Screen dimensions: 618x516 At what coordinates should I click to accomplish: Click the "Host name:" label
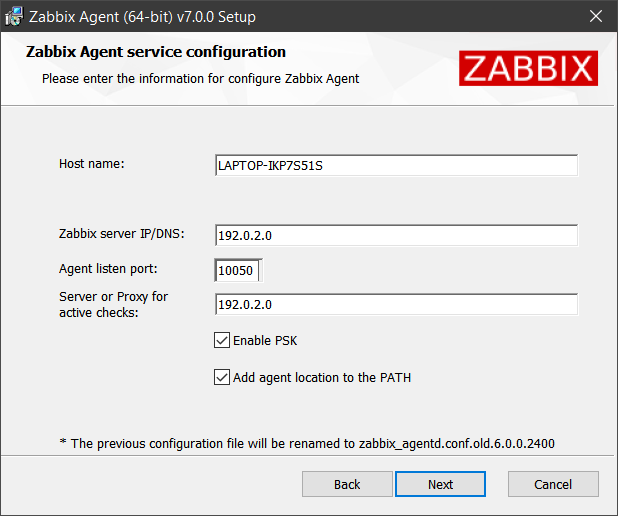pyautogui.click(x=92, y=164)
